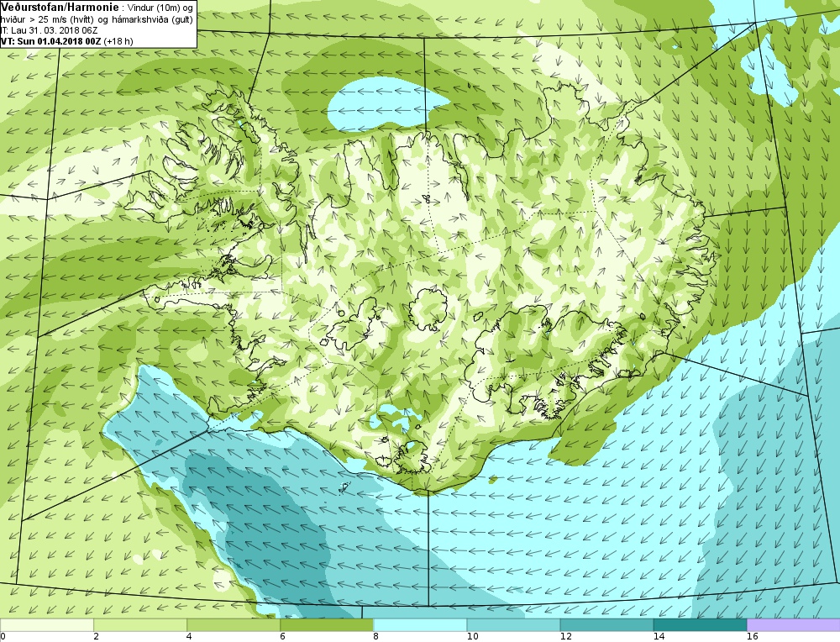Click the 'Veðurstofan/Harmonie' title text
840x642 pixels.
[60, 7]
